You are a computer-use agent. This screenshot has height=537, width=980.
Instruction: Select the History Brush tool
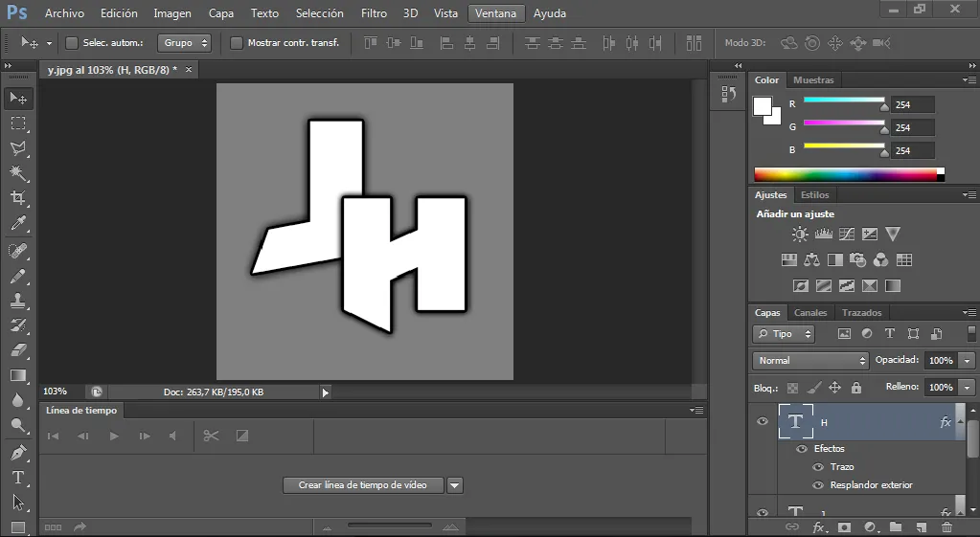click(18, 324)
